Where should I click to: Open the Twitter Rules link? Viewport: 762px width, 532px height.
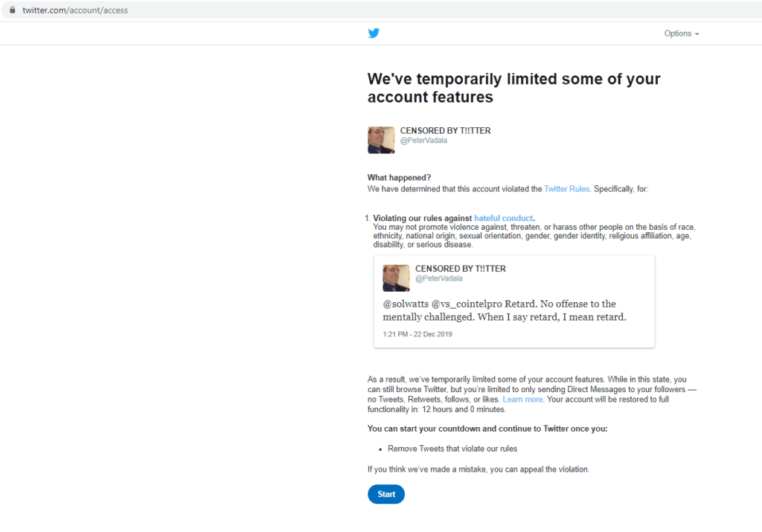click(x=567, y=189)
